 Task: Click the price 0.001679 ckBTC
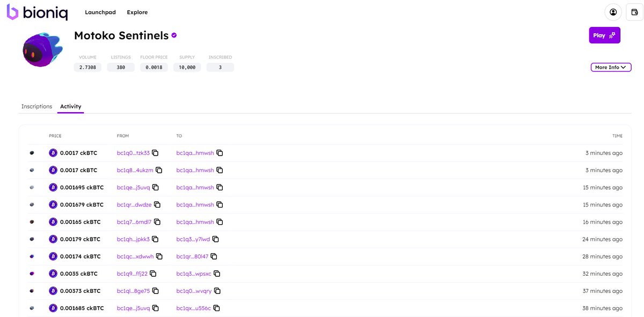tap(82, 205)
